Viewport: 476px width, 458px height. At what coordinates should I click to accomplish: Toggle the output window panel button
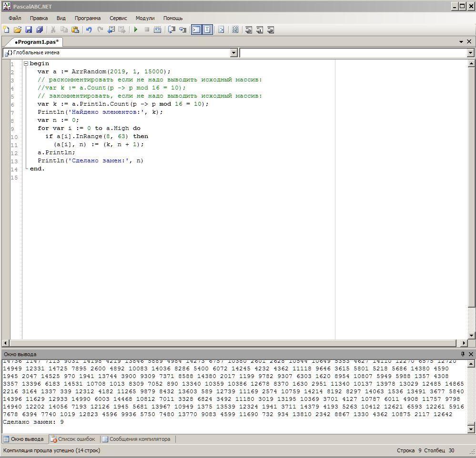click(x=196, y=30)
